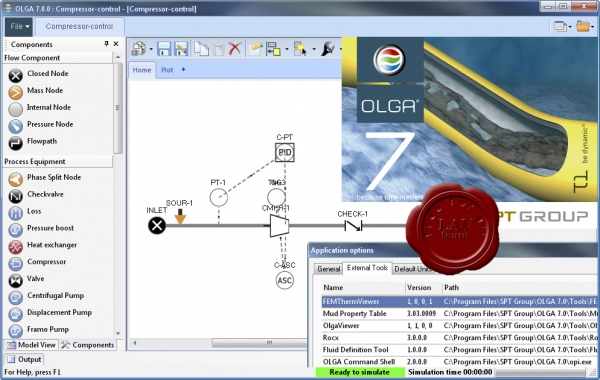Image resolution: width=600 pixels, height=380 pixels.
Task: Click the OlgaViewer row in tools table
Action: coord(459,326)
